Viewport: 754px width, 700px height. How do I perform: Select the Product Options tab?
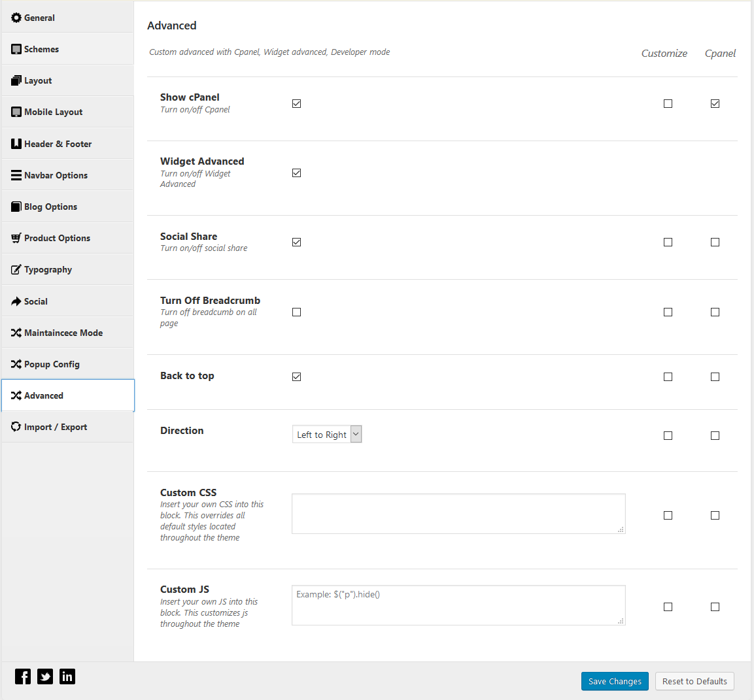pyautogui.click(x=68, y=238)
